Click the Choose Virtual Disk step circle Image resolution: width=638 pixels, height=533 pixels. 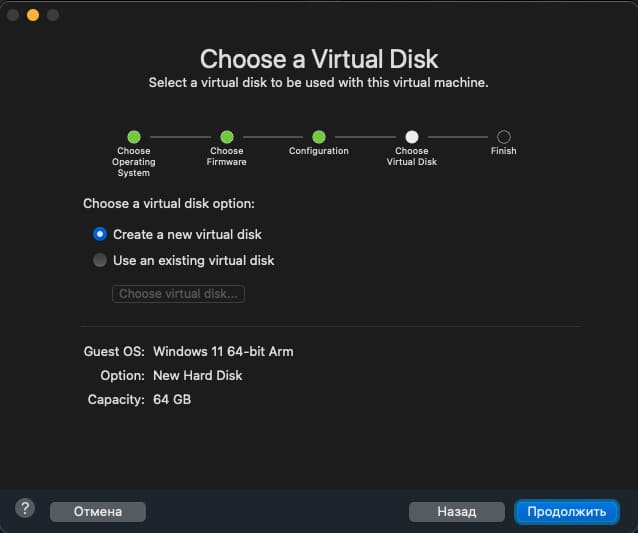pyautogui.click(x=412, y=137)
